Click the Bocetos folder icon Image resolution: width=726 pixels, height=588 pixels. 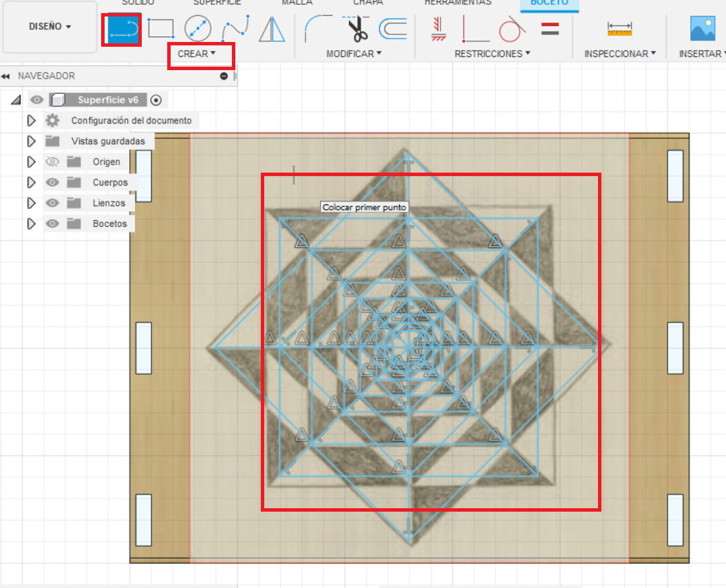[x=74, y=224]
